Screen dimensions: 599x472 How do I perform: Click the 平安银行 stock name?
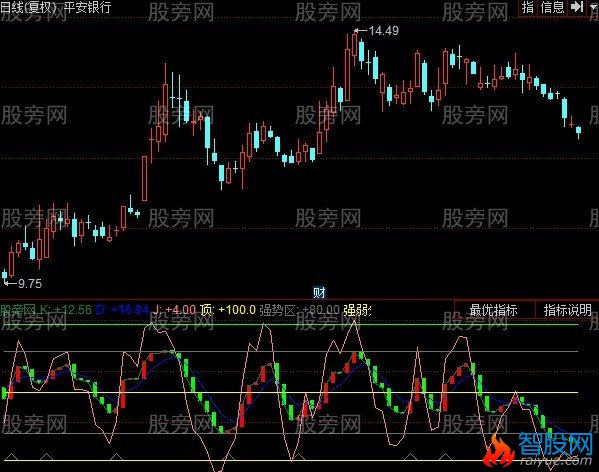point(87,7)
